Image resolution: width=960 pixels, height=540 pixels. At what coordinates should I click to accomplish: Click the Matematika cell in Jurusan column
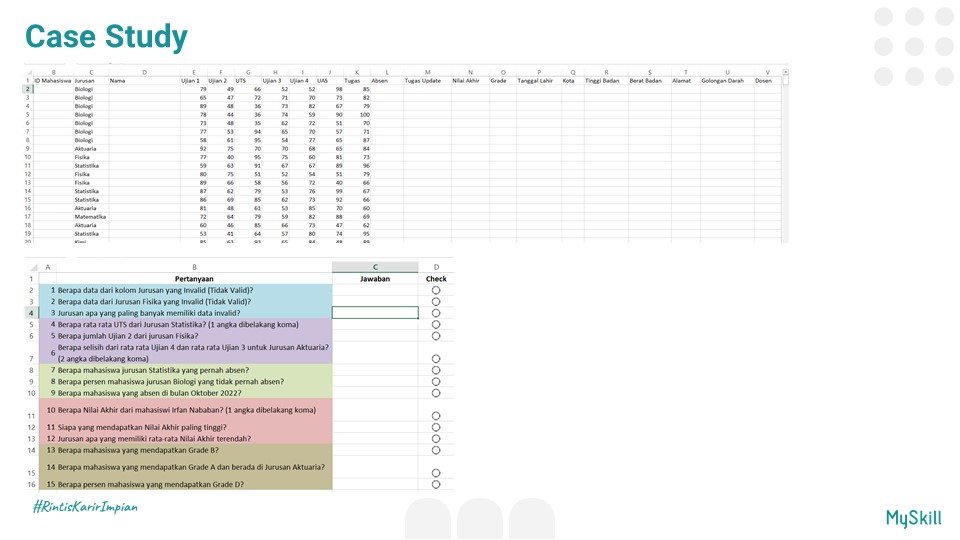pos(90,217)
